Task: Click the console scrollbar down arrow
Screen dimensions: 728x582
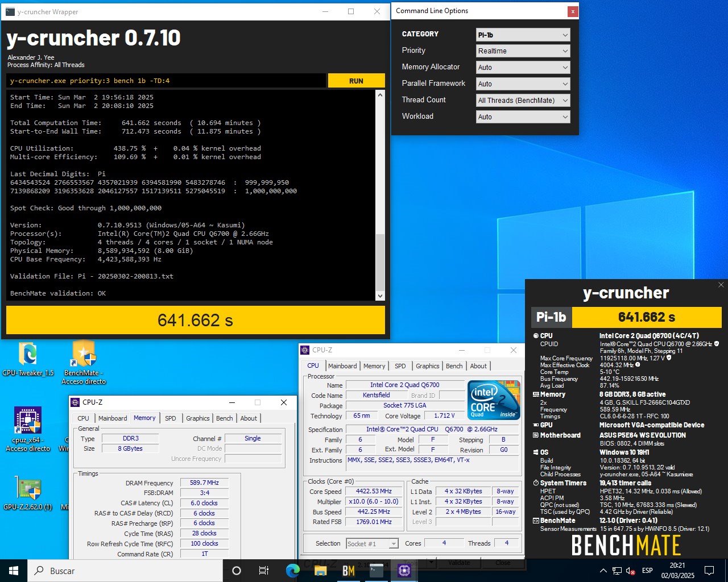Action: pyautogui.click(x=380, y=296)
